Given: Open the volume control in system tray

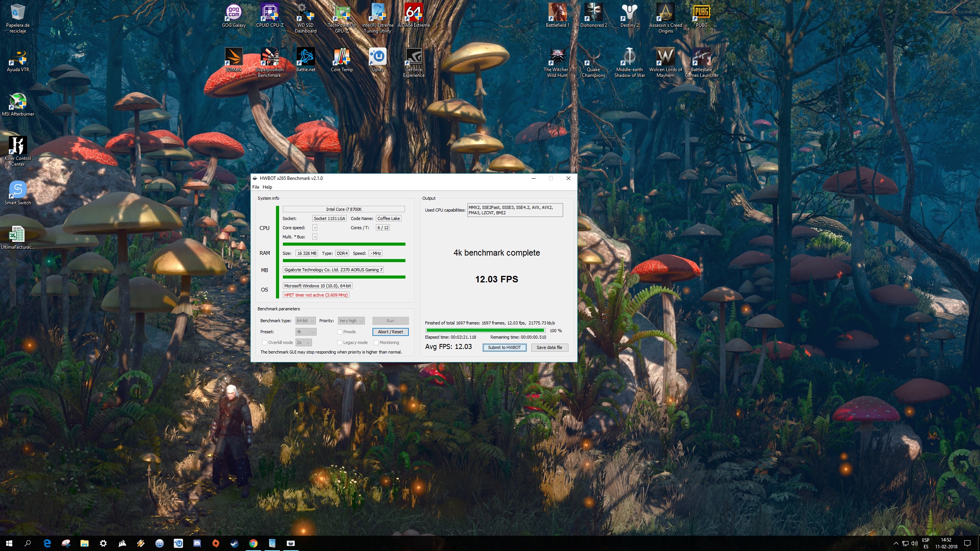Looking at the screenshot, I should coord(915,543).
